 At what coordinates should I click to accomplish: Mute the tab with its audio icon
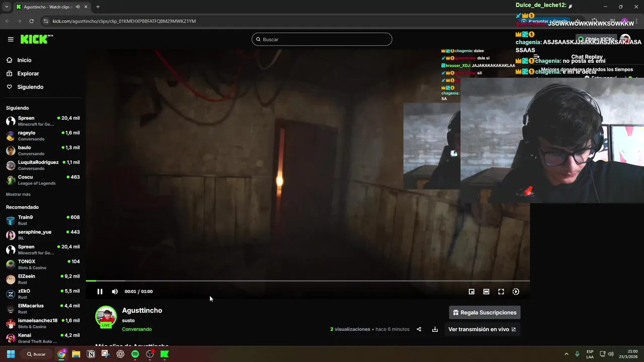77,7
